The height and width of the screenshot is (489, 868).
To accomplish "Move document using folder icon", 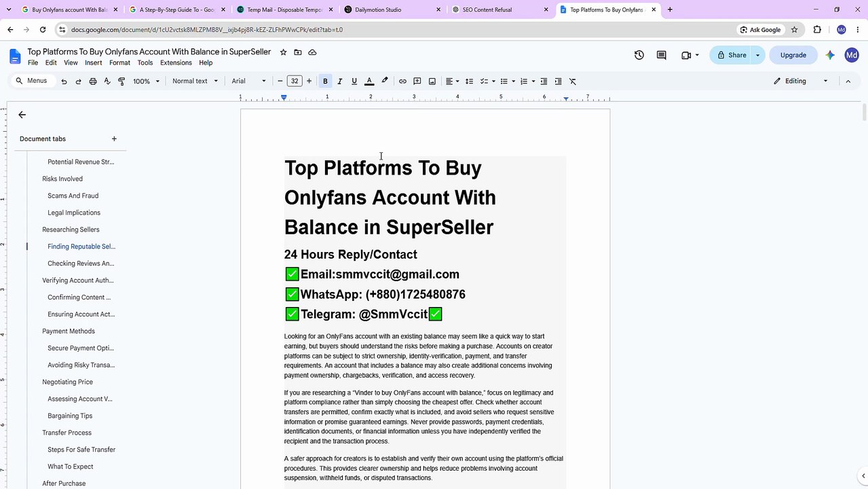I will [x=298, y=52].
